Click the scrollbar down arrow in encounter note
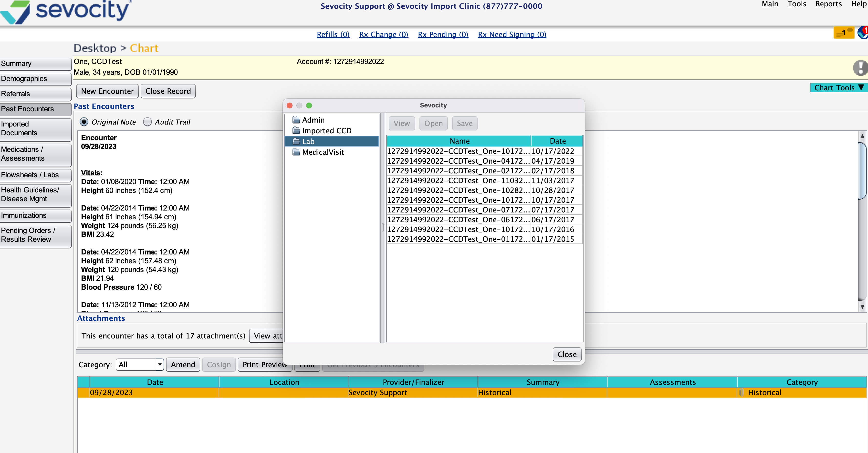This screenshot has height=453, width=868. [x=862, y=307]
